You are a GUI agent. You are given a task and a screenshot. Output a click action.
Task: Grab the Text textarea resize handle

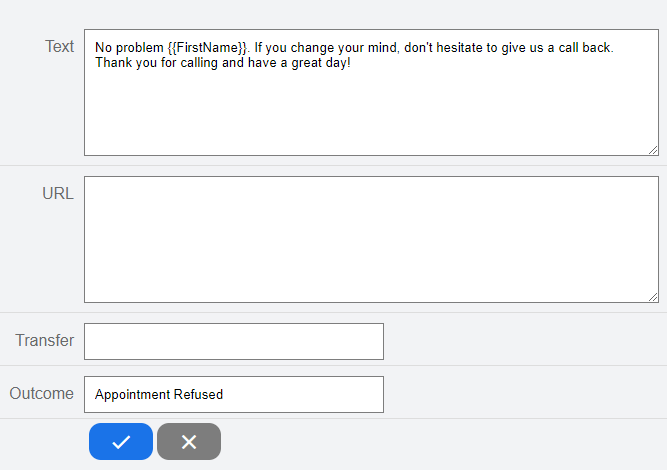653,150
